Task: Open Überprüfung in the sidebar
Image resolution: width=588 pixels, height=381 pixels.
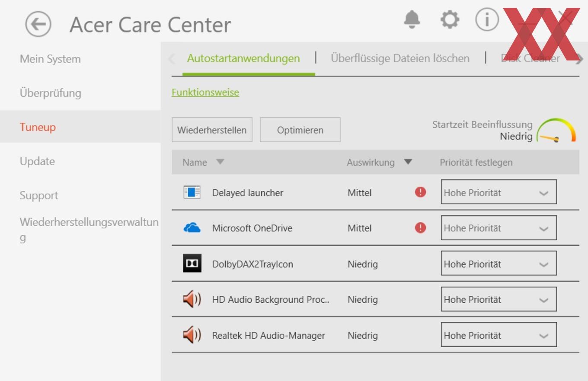Action: [x=50, y=93]
